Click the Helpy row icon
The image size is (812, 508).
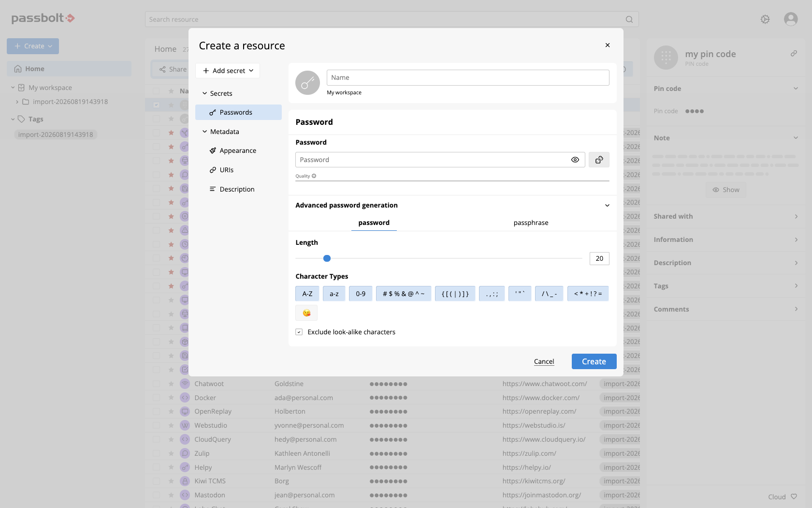pos(185,467)
